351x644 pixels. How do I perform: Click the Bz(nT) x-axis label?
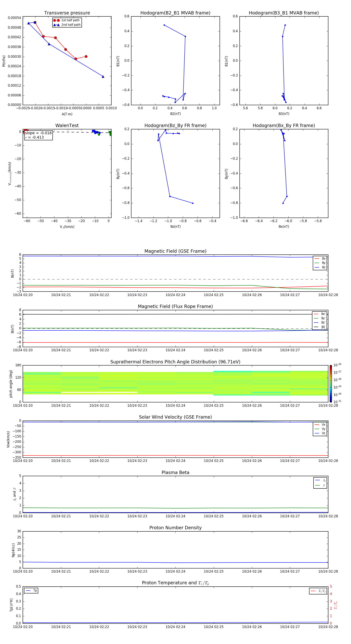[x=175, y=227]
